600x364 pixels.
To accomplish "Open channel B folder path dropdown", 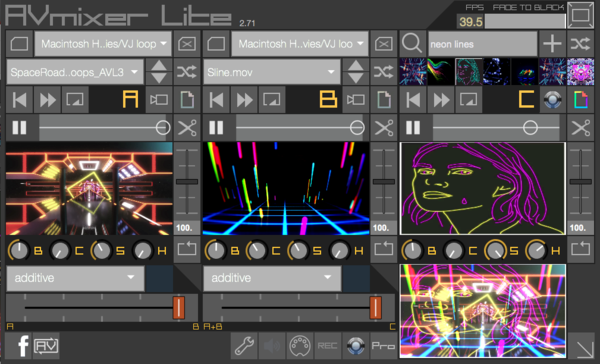I will [x=300, y=44].
